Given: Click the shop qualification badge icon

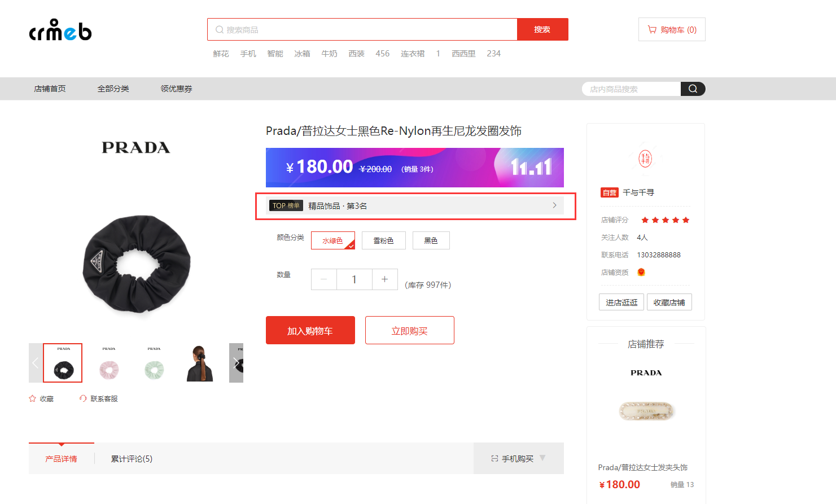Looking at the screenshot, I should pyautogui.click(x=641, y=272).
